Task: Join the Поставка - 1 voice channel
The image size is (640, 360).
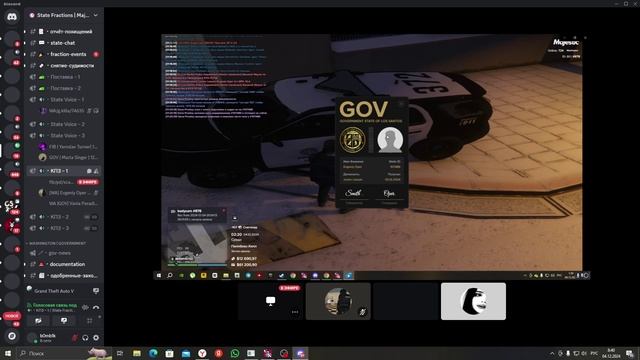Action: pos(64,77)
